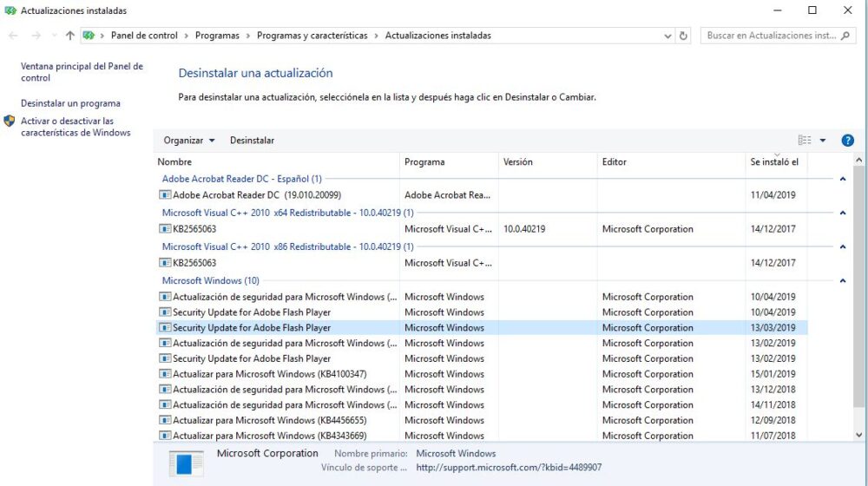Open the Organizar menu

(x=188, y=141)
